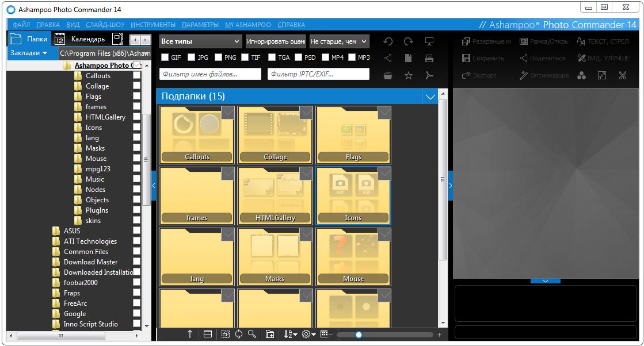This screenshot has width=644, height=346.
Task: Click the printer icon
Action: click(429, 58)
